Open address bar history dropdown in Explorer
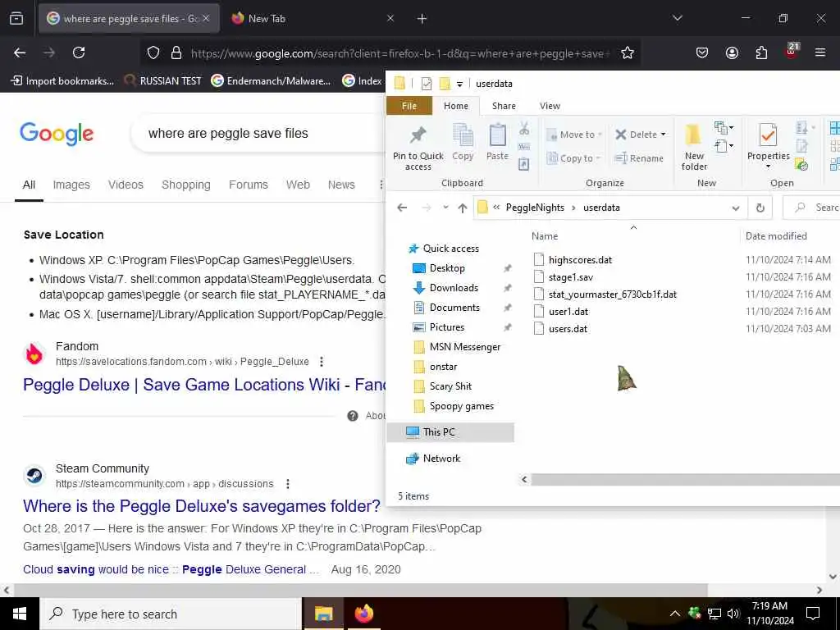This screenshot has width=840, height=630. click(x=736, y=208)
